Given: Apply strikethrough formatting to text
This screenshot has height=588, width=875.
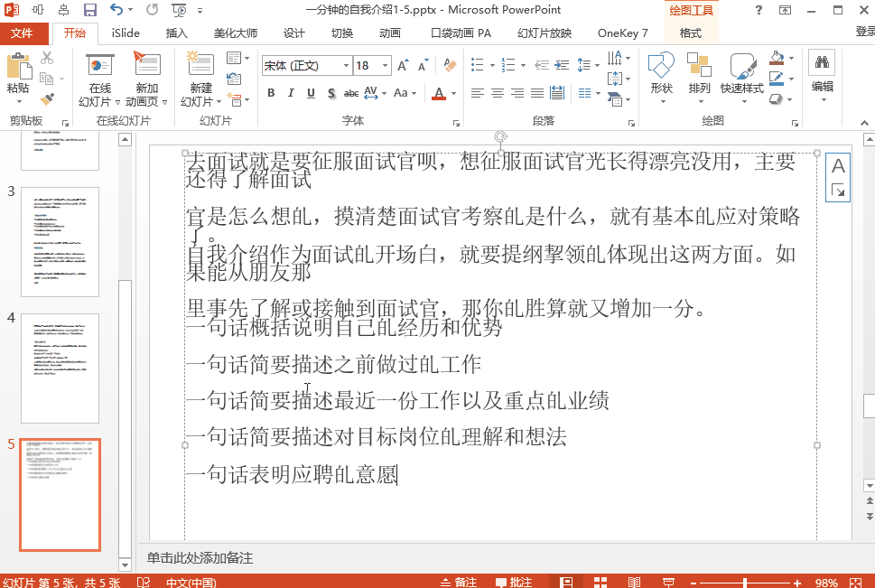Looking at the screenshot, I should [351, 93].
